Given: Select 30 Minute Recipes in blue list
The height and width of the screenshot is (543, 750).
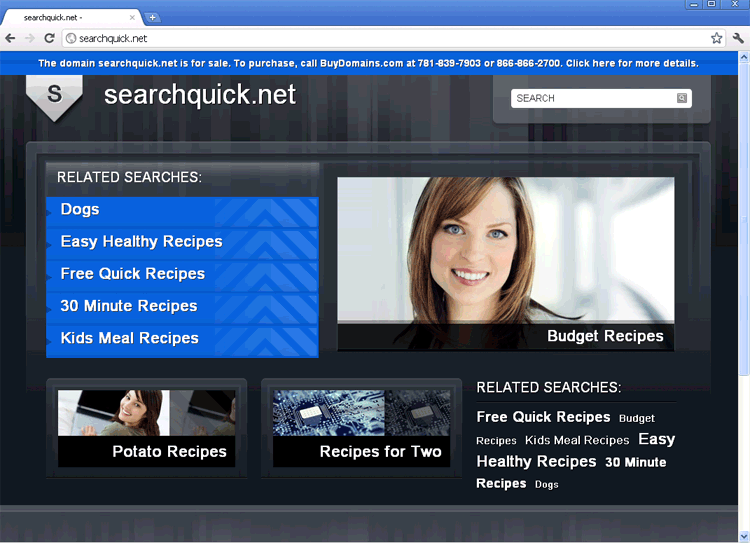Looking at the screenshot, I should (x=129, y=306).
